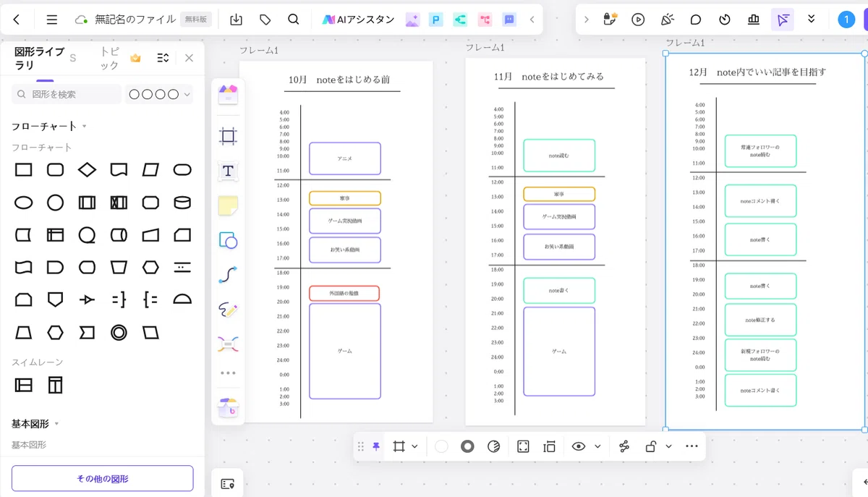Viewport: 868px width, 497px height.
Task: Switch to the S tab
Action: point(72,58)
